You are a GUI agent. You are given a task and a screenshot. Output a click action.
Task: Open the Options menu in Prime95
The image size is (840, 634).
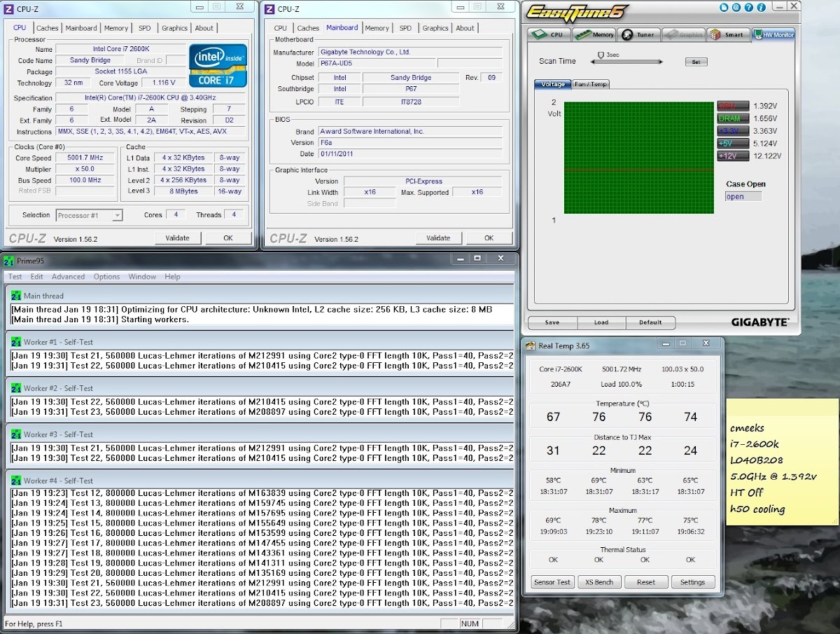[x=106, y=277]
